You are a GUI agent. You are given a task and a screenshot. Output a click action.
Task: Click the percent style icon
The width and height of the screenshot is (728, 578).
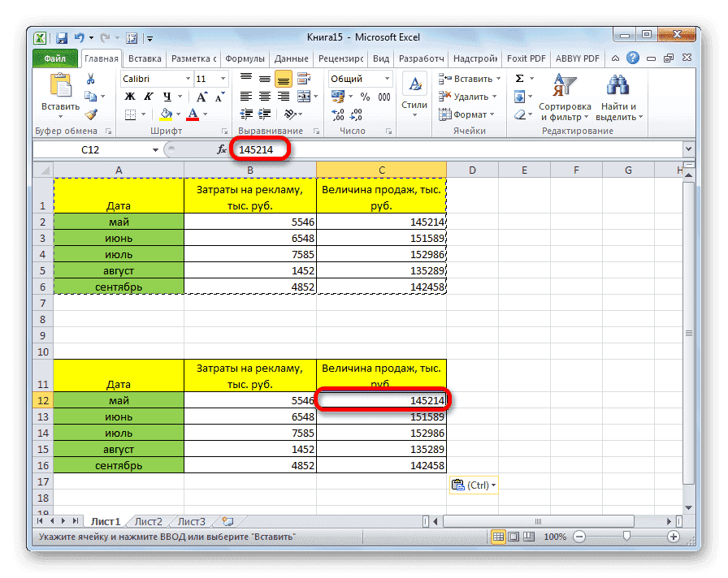[x=365, y=97]
